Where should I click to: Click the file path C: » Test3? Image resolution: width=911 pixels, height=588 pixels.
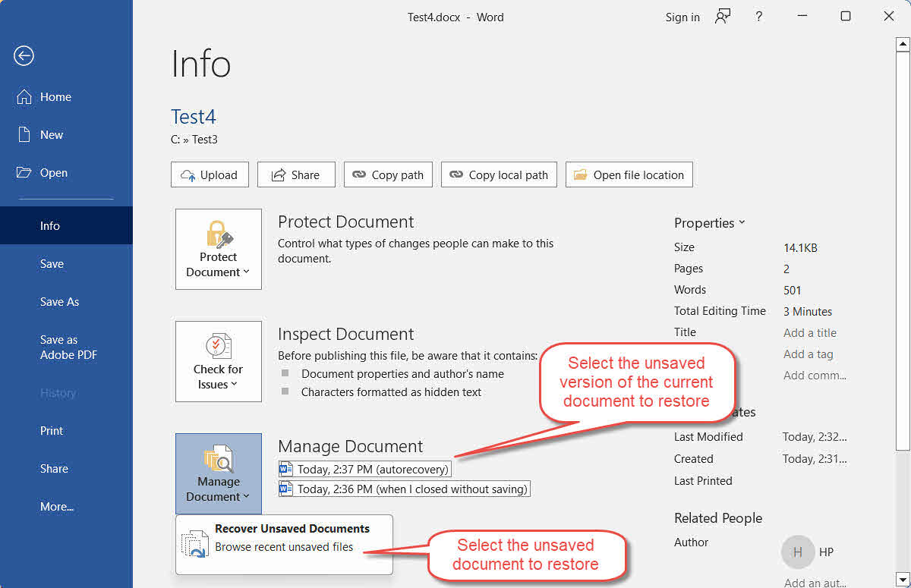pyautogui.click(x=194, y=140)
